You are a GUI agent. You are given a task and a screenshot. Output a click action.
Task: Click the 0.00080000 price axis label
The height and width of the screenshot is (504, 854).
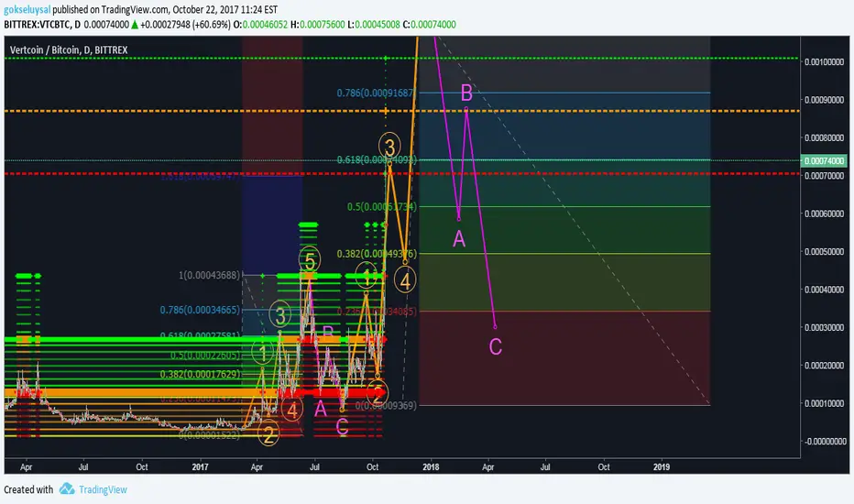click(824, 137)
